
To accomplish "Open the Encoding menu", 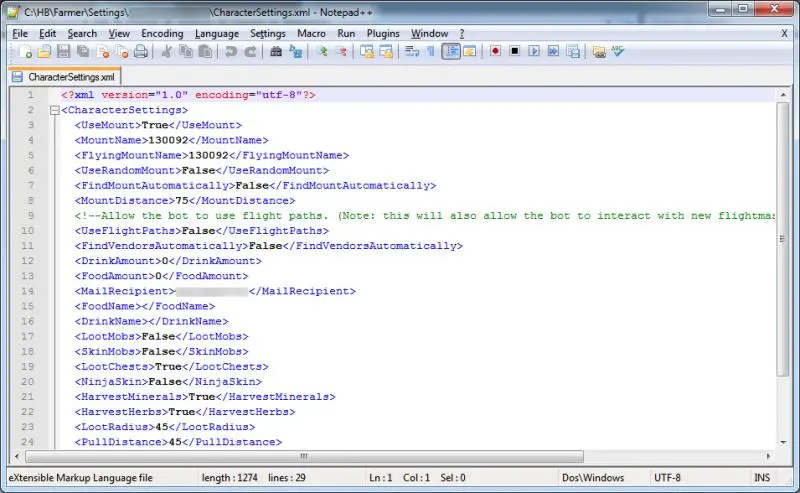I will 162,33.
